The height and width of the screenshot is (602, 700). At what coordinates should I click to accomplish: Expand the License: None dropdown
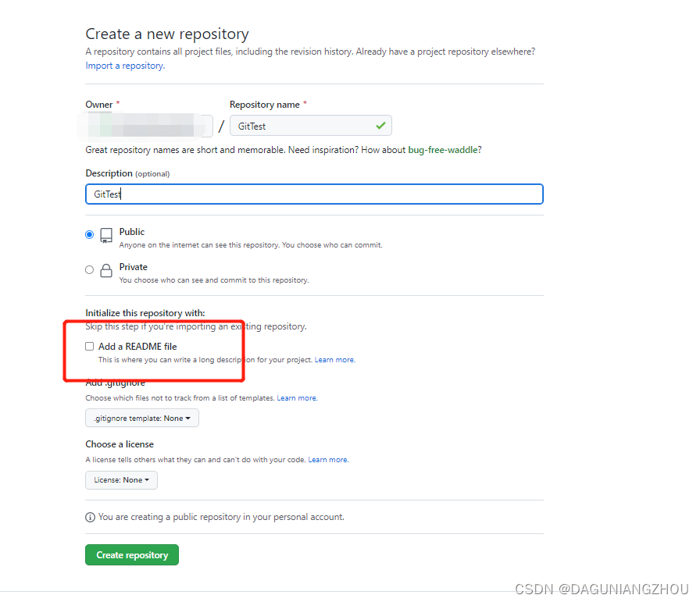point(121,480)
